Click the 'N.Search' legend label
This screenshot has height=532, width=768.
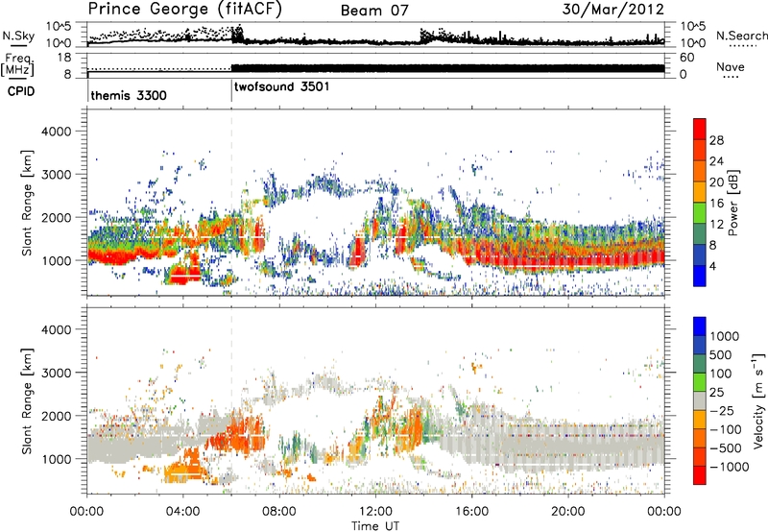tap(742, 36)
